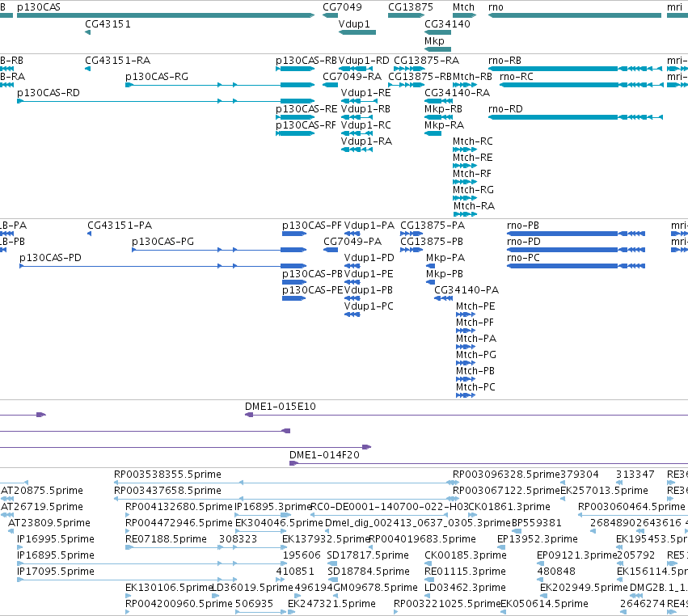Click transcript Mkp-RB

(x=443, y=109)
